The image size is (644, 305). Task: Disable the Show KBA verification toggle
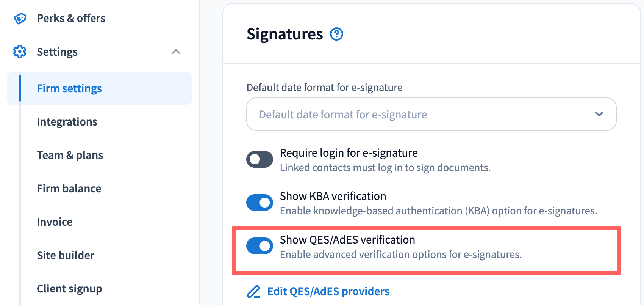click(259, 203)
